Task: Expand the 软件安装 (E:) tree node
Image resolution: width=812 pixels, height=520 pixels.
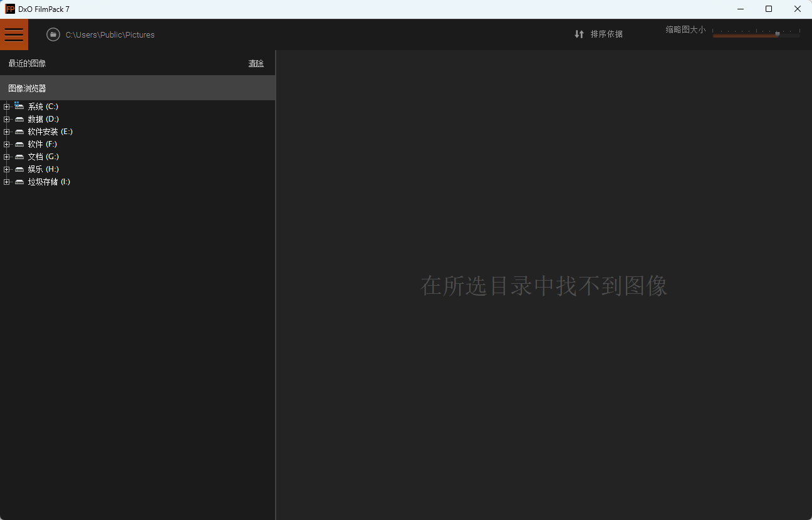Action: click(x=6, y=132)
